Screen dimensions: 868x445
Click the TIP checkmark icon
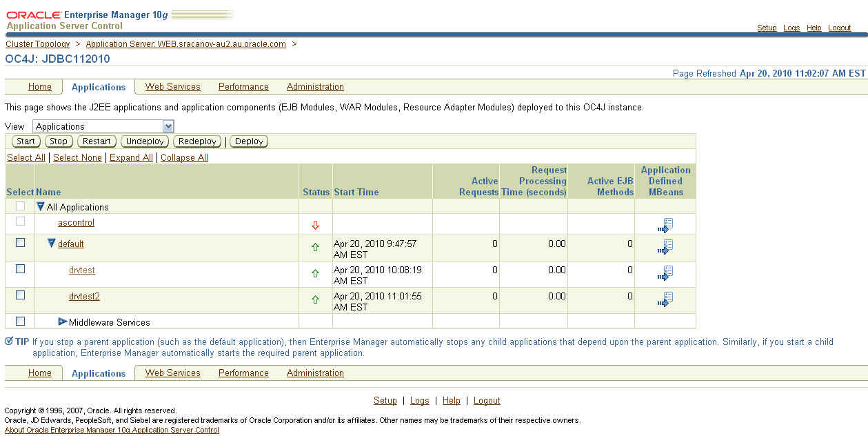pos(8,341)
